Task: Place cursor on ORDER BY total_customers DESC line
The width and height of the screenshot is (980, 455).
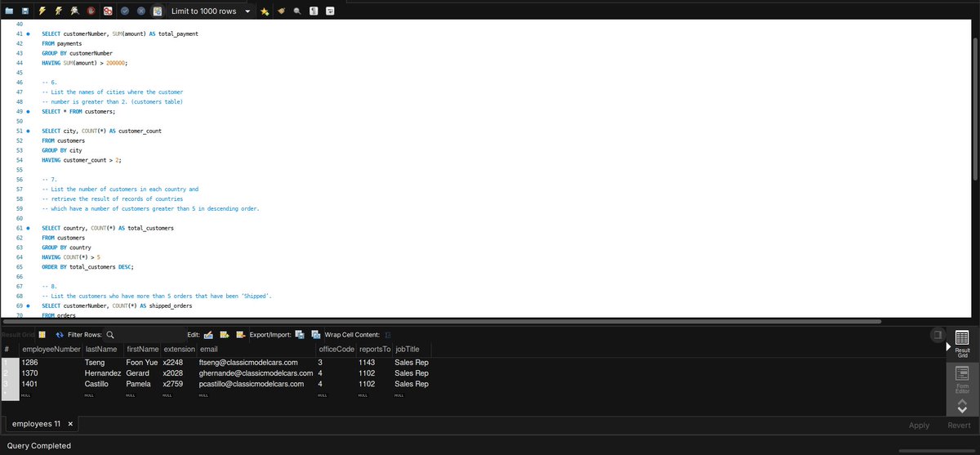Action: 87,266
